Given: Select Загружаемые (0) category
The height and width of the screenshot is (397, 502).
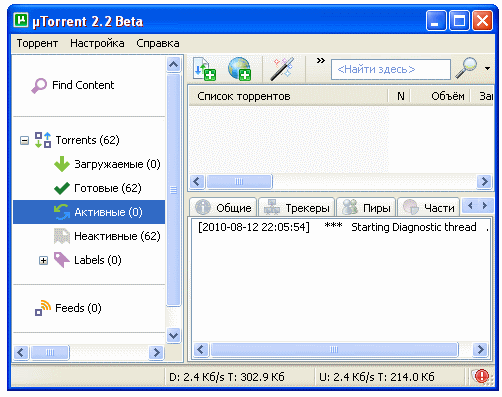Looking at the screenshot, I should click(117, 164).
